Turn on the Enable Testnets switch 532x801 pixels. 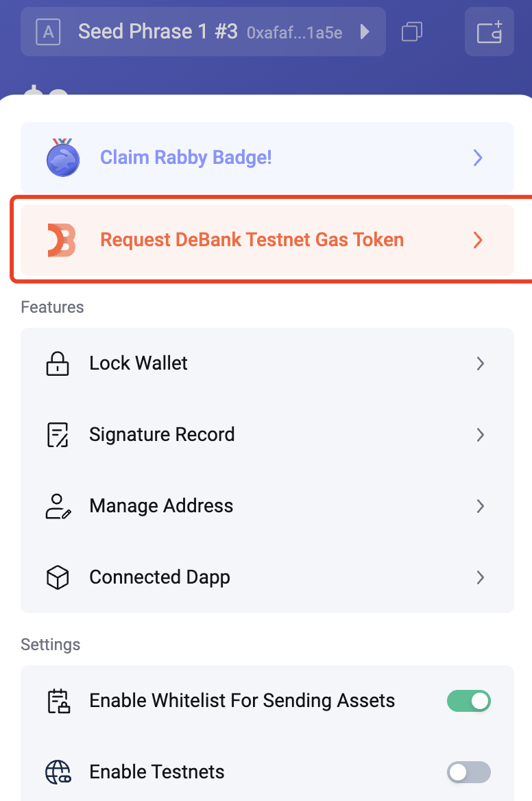tap(469, 772)
